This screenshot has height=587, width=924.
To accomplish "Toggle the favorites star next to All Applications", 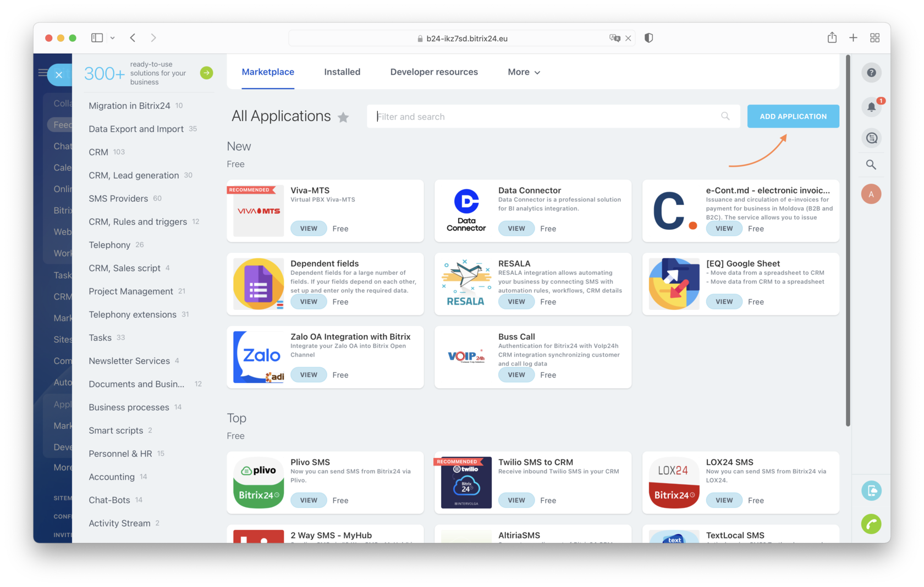I will click(343, 117).
